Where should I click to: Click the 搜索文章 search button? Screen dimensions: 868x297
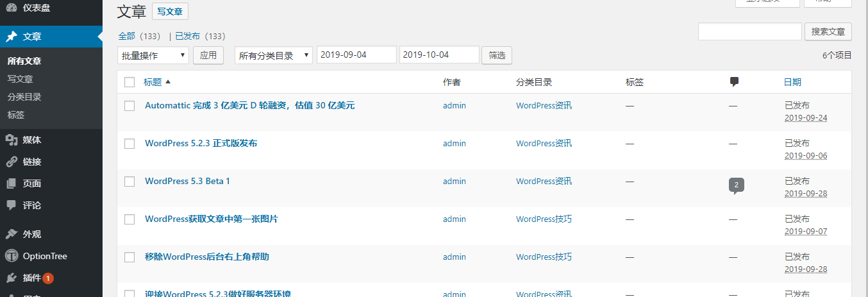click(828, 31)
